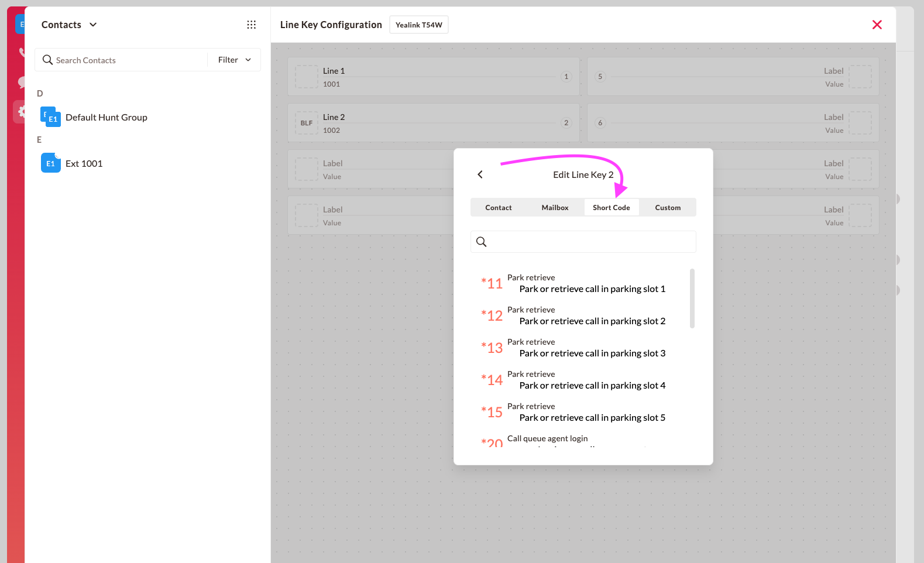Click the short code search input field

(583, 242)
